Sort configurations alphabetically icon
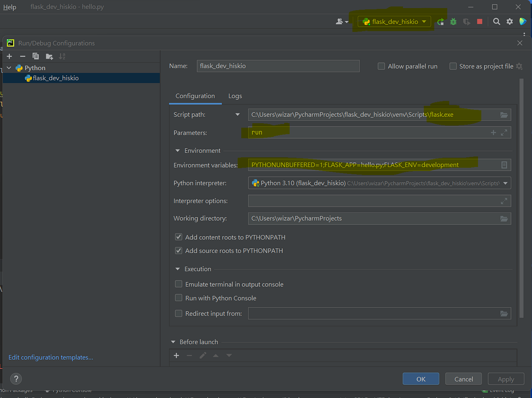Screen dimensions: 532x398 click(x=62, y=56)
